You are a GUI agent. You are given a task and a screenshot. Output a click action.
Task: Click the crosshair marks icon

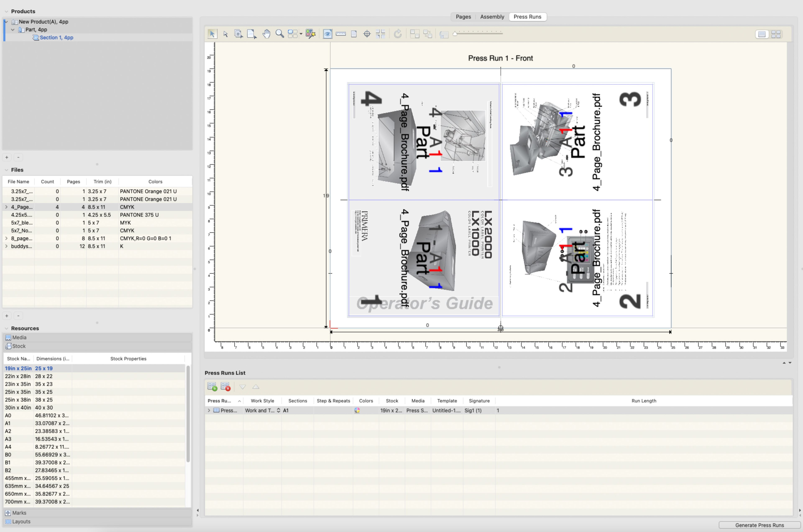pos(367,34)
